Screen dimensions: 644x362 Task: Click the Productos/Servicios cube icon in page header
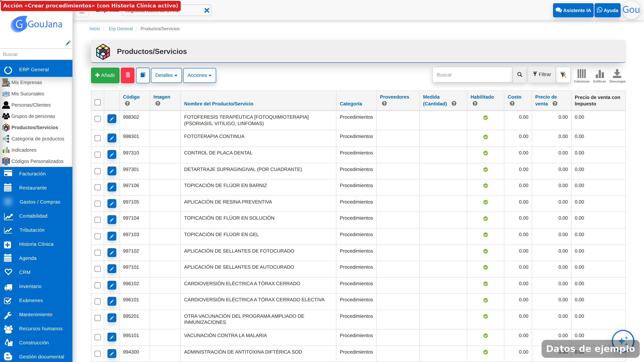coord(103,52)
